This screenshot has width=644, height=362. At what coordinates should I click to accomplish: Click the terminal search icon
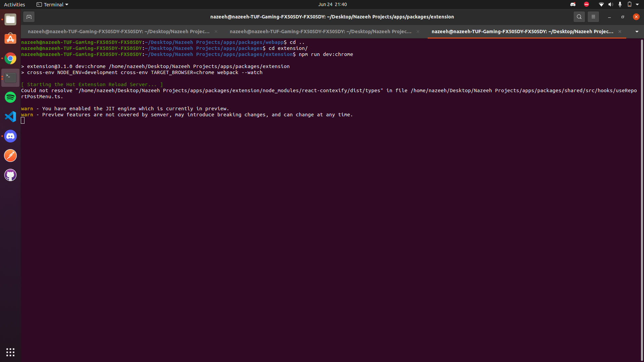[x=579, y=17]
